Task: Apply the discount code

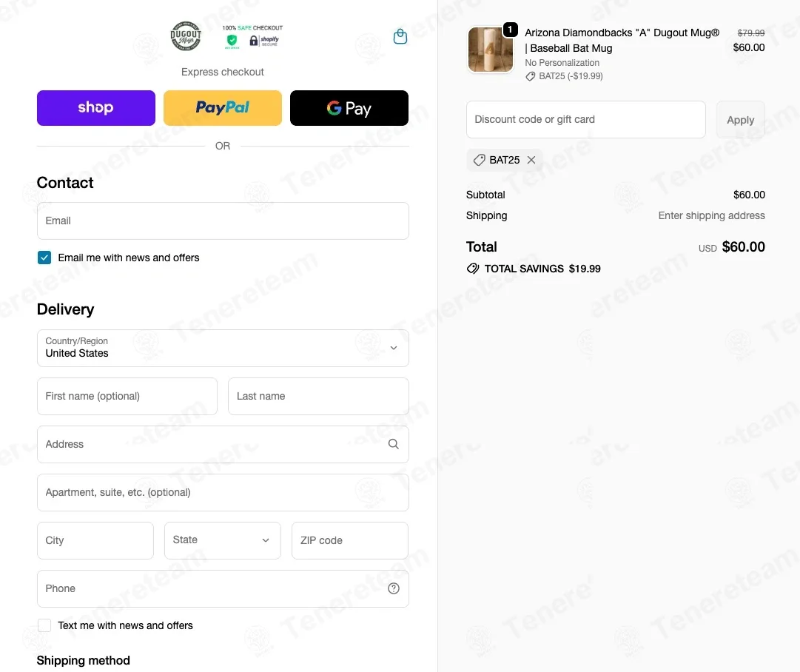Action: click(x=740, y=119)
